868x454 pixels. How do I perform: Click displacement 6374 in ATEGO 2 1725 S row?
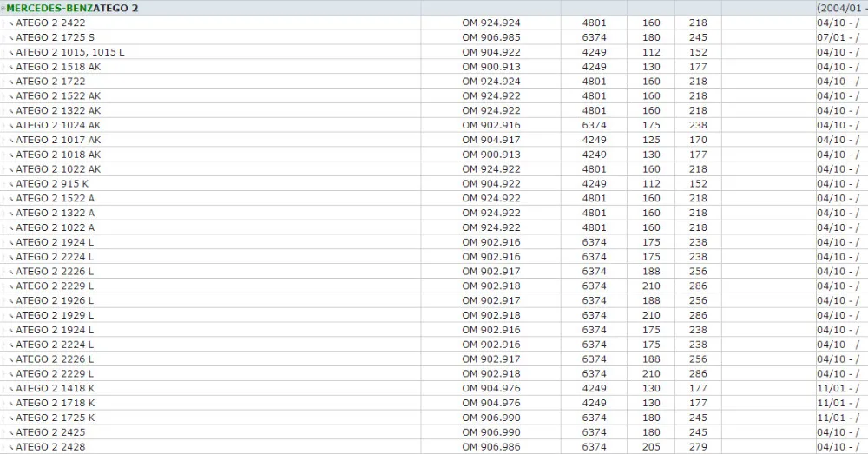594,37
